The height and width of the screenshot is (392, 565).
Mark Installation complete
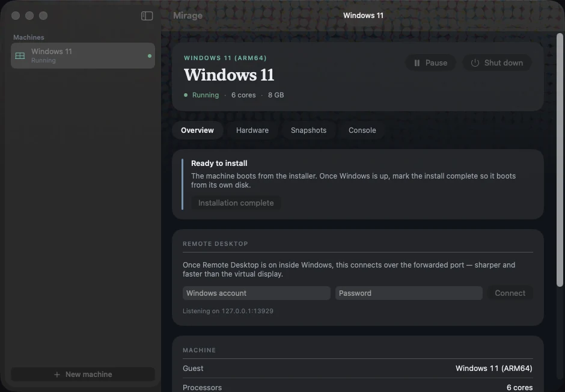tap(236, 203)
